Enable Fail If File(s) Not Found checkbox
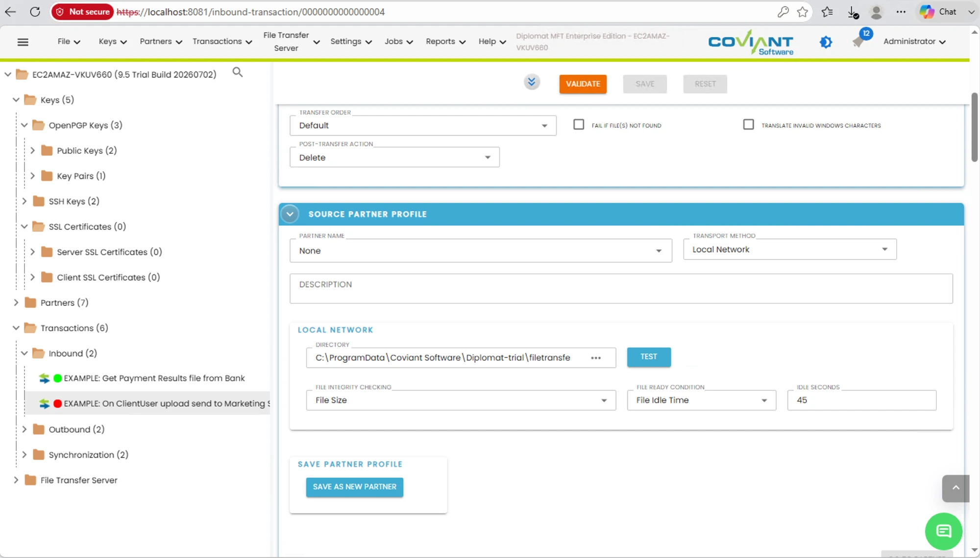This screenshot has width=980, height=558. [579, 125]
